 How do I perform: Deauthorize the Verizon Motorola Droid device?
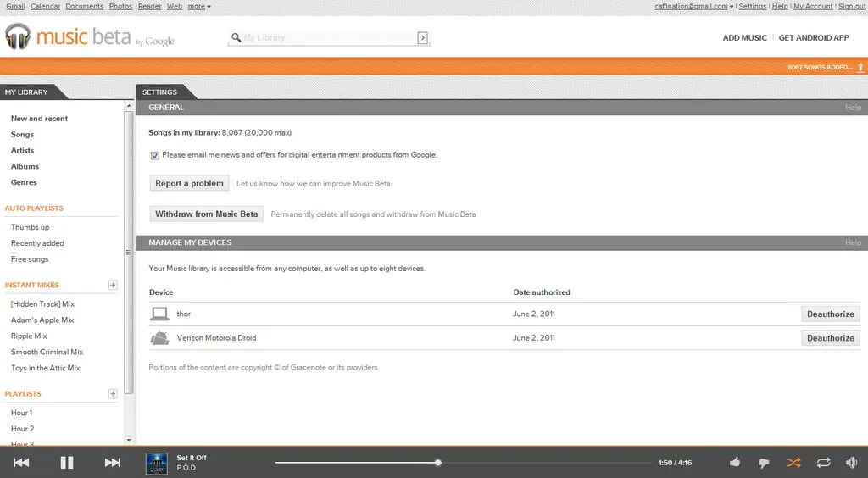pyautogui.click(x=830, y=338)
